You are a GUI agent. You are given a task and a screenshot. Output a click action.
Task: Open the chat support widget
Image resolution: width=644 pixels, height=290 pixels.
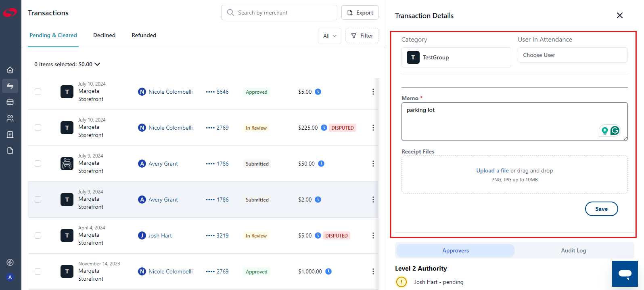(625, 274)
